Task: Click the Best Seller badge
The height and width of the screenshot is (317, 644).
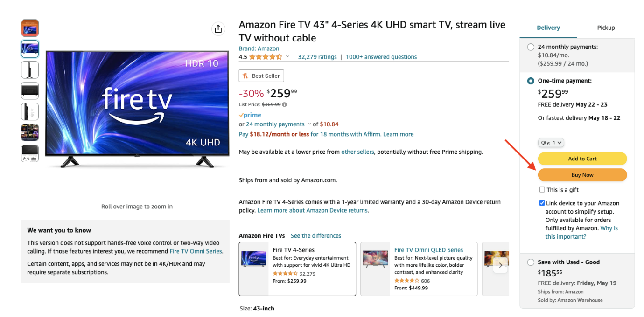Action: [261, 76]
